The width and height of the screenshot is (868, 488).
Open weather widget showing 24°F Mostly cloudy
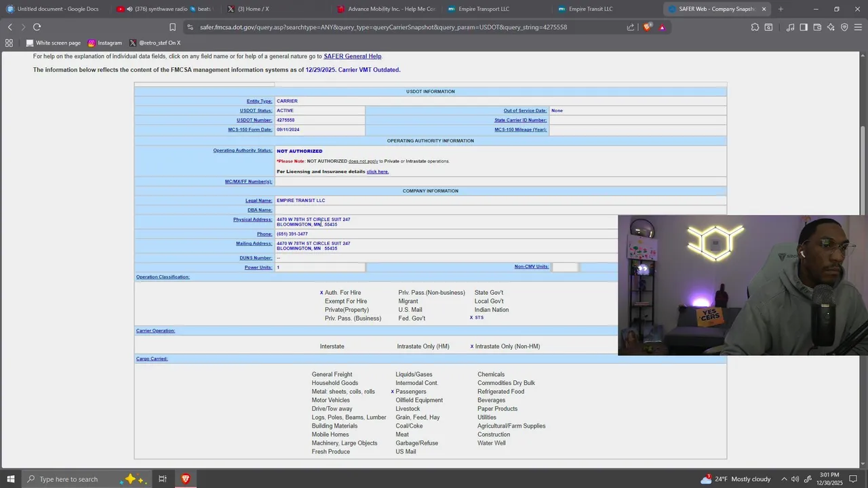(x=736, y=479)
